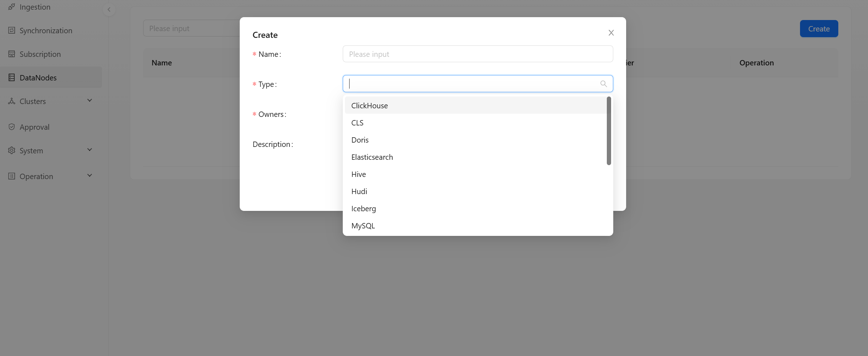Open the Synchronization menu item
868x356 pixels.
[45, 30]
